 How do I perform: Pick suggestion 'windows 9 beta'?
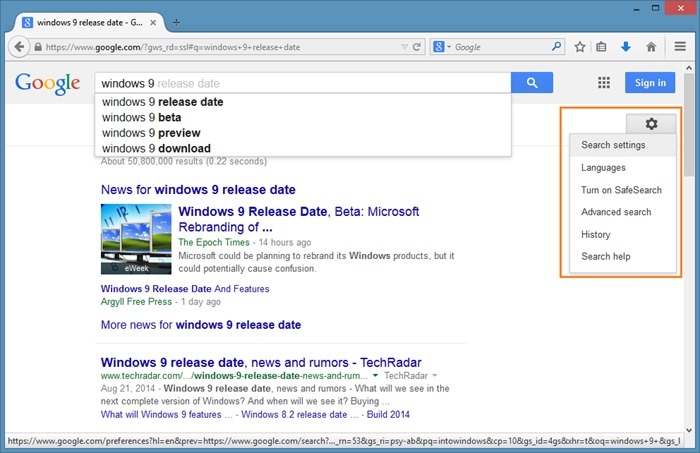303,117
